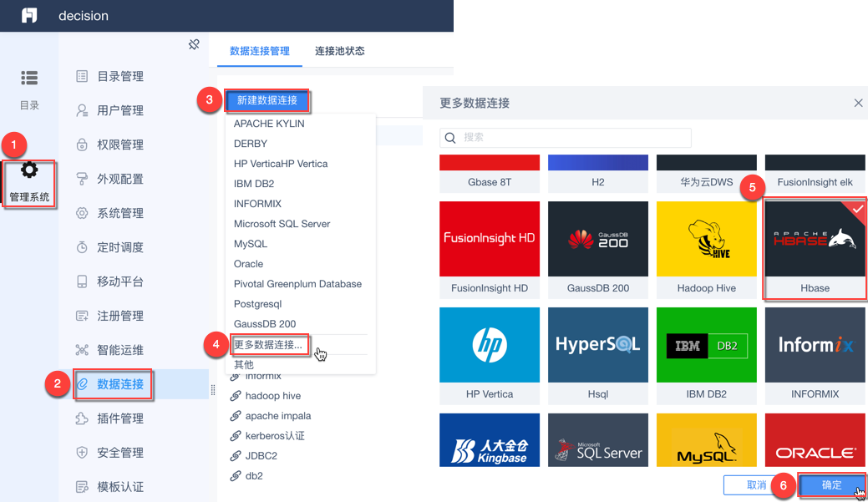Screen dimensions: 868x502
Task: Switch to 数据连接管理 tab
Action: [x=260, y=51]
